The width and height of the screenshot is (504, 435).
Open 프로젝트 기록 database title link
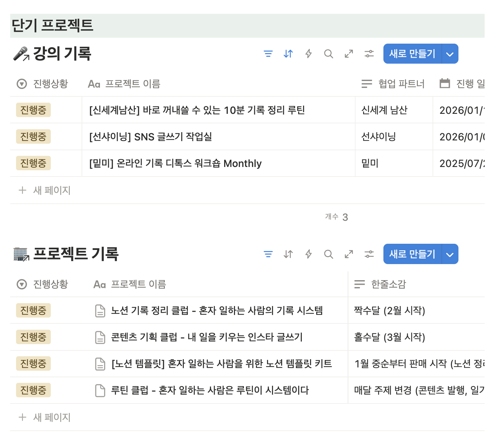pos(76,254)
